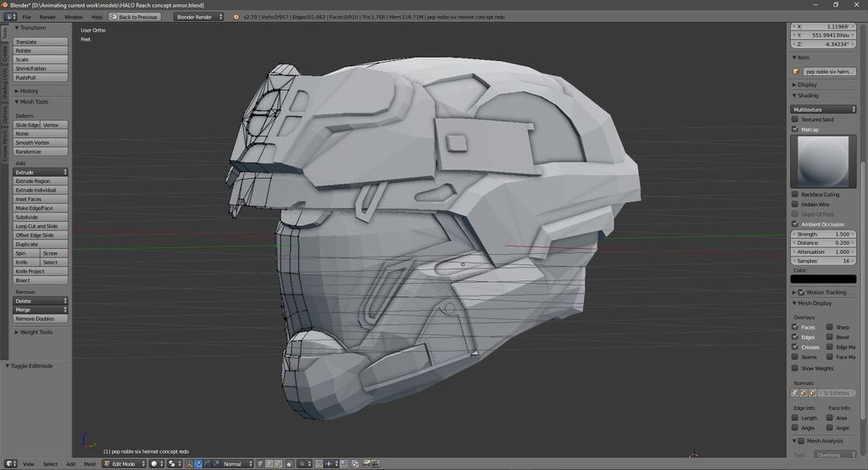The image size is (868, 470).
Task: Click the face select mode icon
Action: (278, 464)
